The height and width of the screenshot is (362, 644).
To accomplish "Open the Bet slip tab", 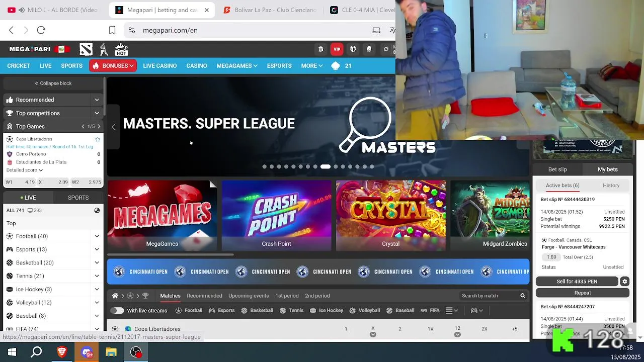I will tap(557, 169).
